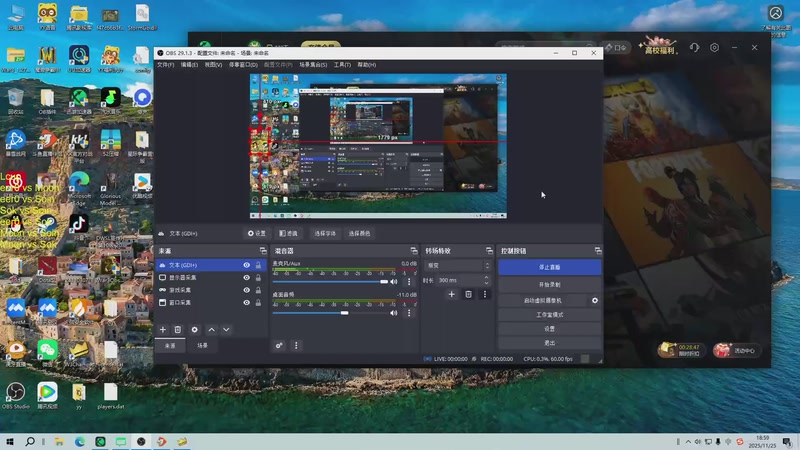Switch to the 来源 tab at the bottom
Screen dimensions: 800x450
170,345
